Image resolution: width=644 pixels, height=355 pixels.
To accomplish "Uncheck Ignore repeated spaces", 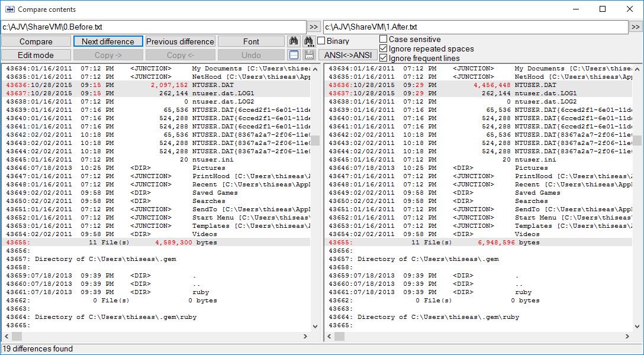I will pyautogui.click(x=384, y=49).
